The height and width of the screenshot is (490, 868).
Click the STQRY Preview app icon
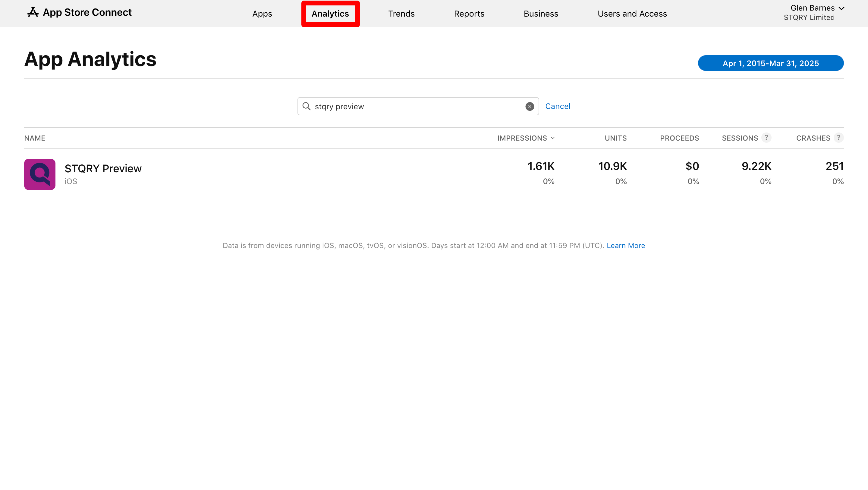(x=40, y=174)
